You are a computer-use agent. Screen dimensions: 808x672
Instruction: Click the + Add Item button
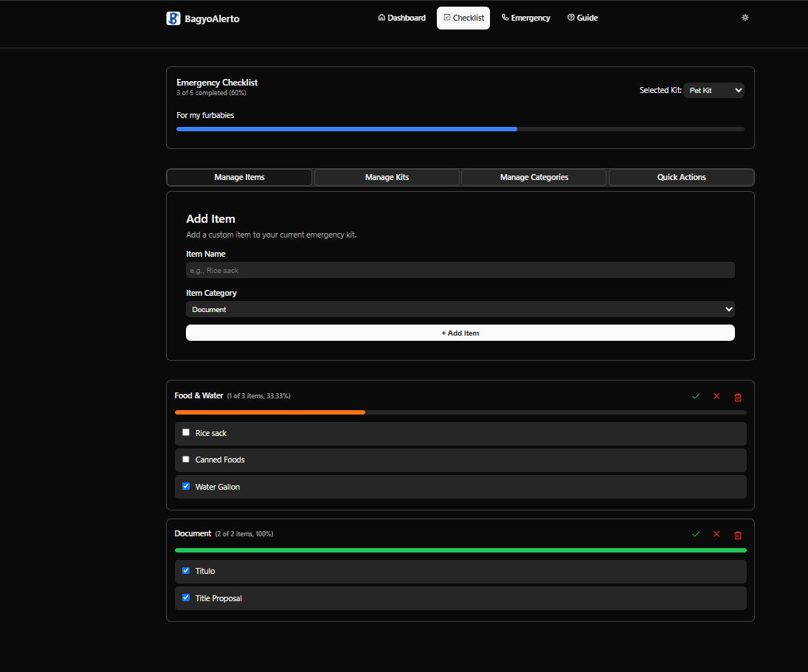(460, 333)
